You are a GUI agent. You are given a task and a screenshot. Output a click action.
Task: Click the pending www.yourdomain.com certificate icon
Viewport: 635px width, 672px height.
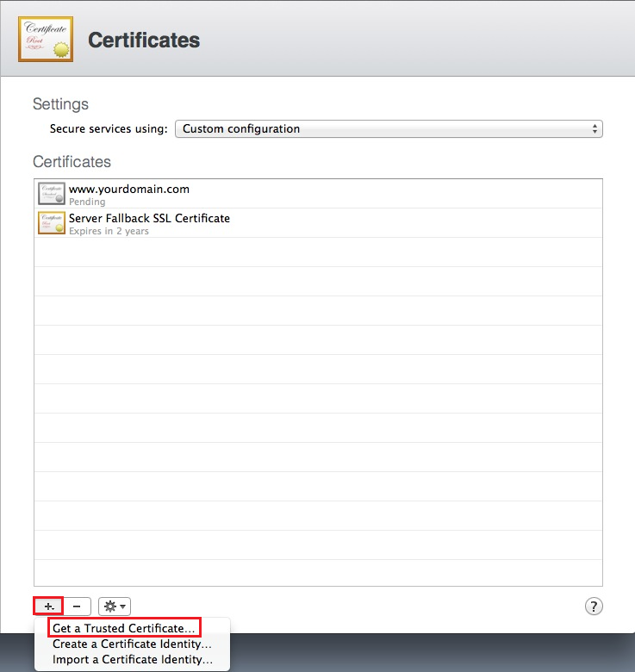tap(52, 194)
